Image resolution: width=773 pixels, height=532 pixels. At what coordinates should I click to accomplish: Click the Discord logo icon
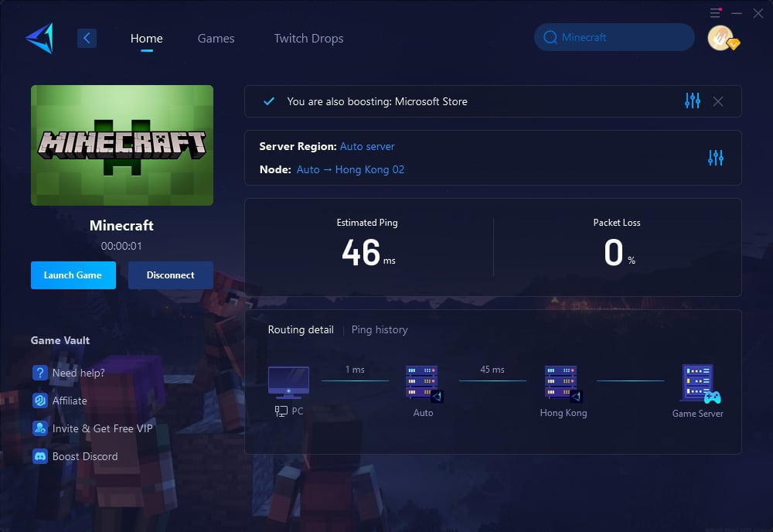click(x=40, y=456)
